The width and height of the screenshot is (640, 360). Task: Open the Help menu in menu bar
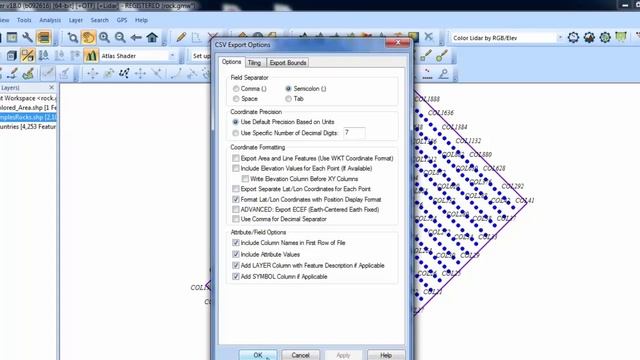coord(141,20)
